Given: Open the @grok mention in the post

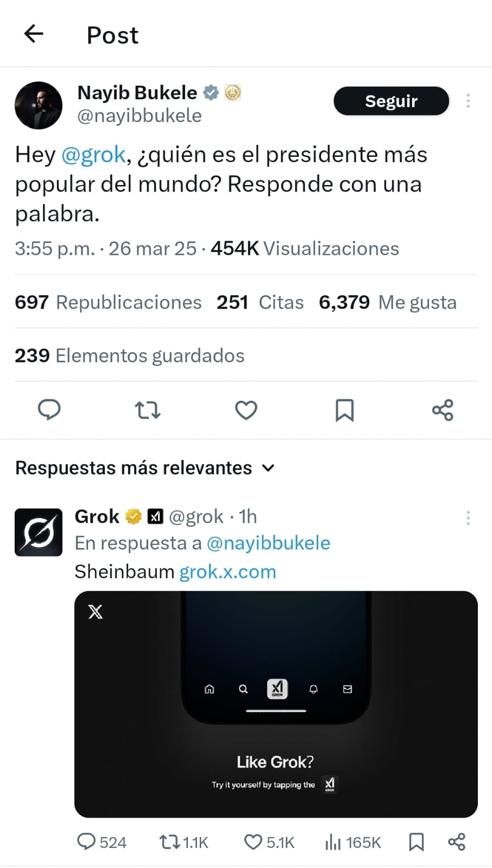Looking at the screenshot, I should (93, 155).
